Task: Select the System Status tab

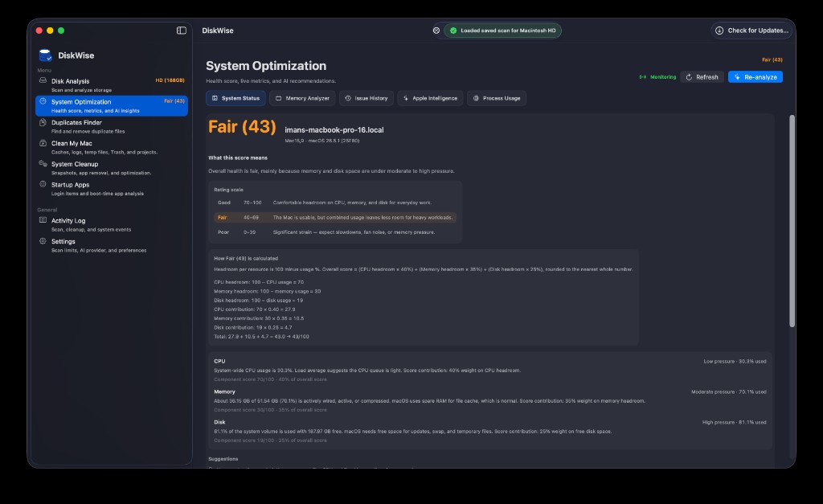Action: (235, 98)
